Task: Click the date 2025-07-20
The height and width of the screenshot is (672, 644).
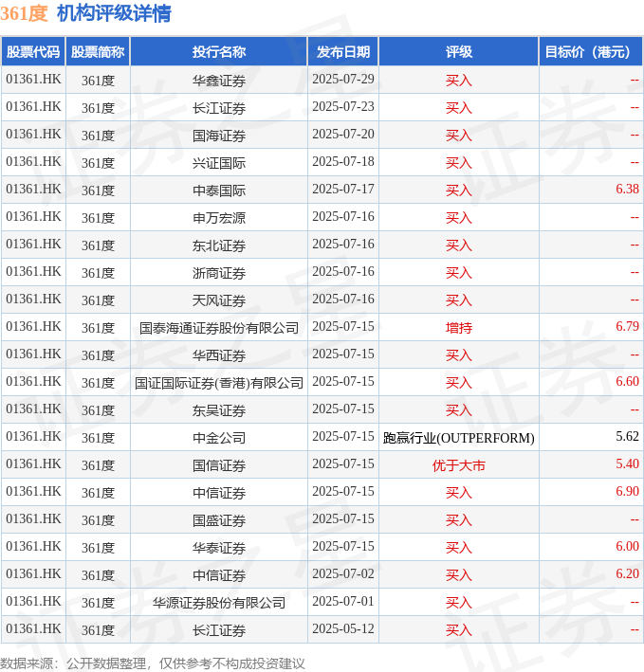Action: 343,135
